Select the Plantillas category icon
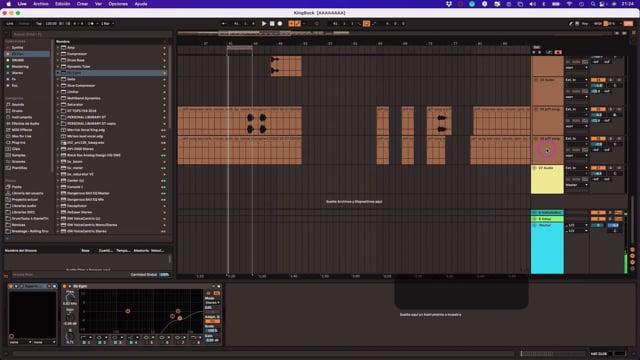Image resolution: width=640 pixels, height=360 pixels. tap(8, 168)
